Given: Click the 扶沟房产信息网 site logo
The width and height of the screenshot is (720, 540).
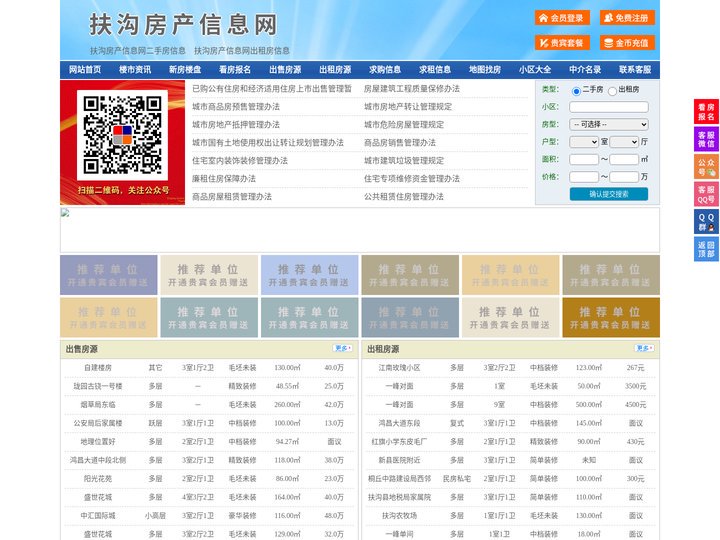Looking at the screenshot, I should (x=183, y=25).
